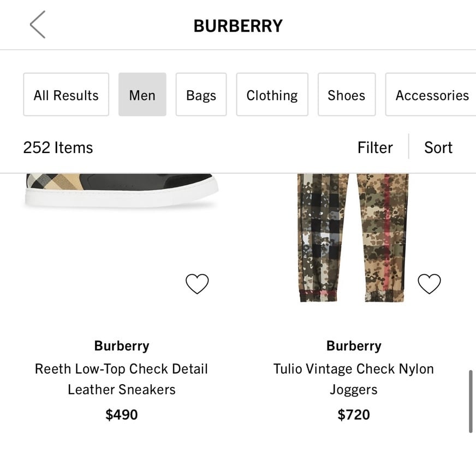Switch to the Accessories category
Screen dimensions: 476x453
coord(431,95)
